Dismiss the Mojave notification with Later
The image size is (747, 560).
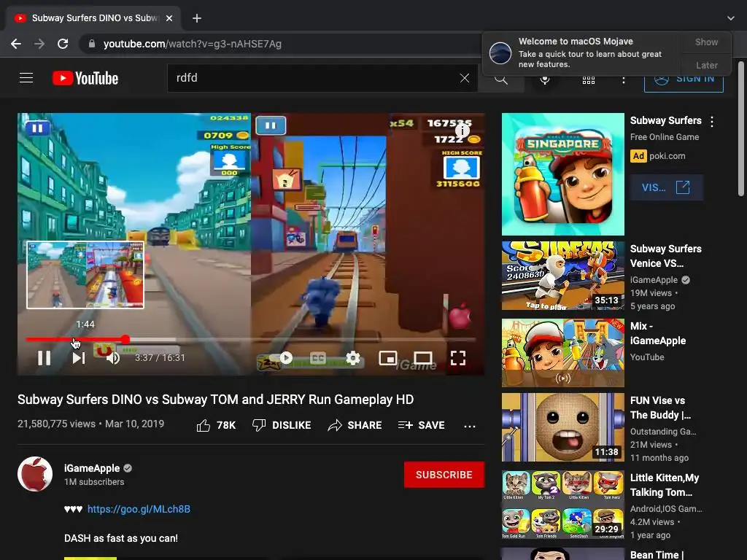(706, 65)
